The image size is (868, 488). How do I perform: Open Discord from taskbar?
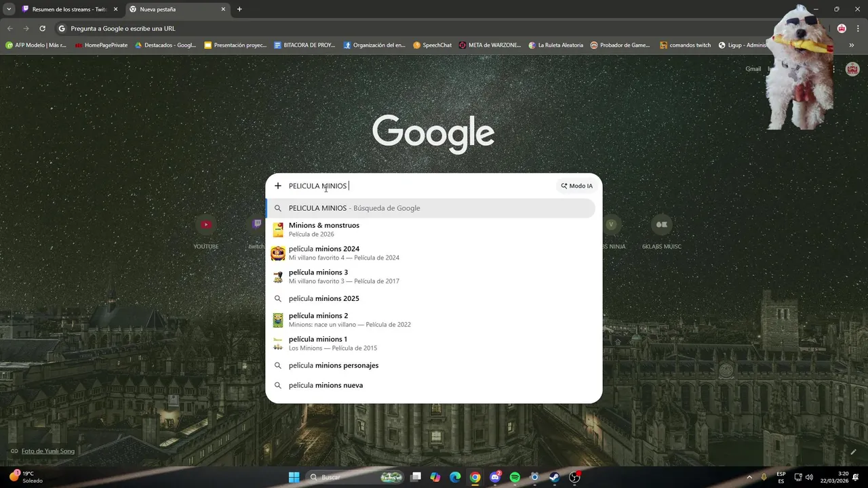pos(495,477)
